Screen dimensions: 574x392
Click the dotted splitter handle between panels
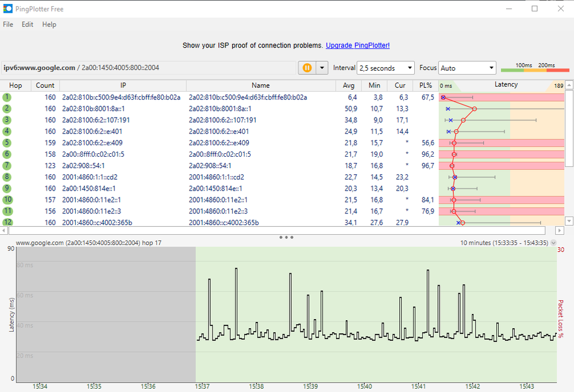(286, 237)
